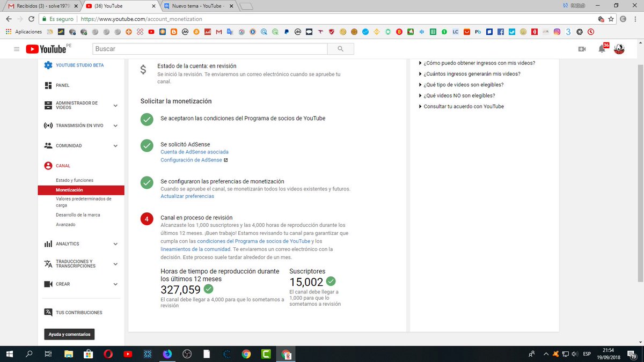This screenshot has width=644, height=362.
Task: Click Chrome icon in taskbar
Action: 246,353
